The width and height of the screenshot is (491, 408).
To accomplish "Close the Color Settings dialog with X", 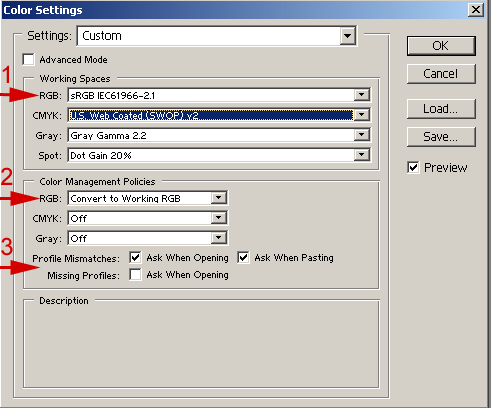I will tap(476, 10).
